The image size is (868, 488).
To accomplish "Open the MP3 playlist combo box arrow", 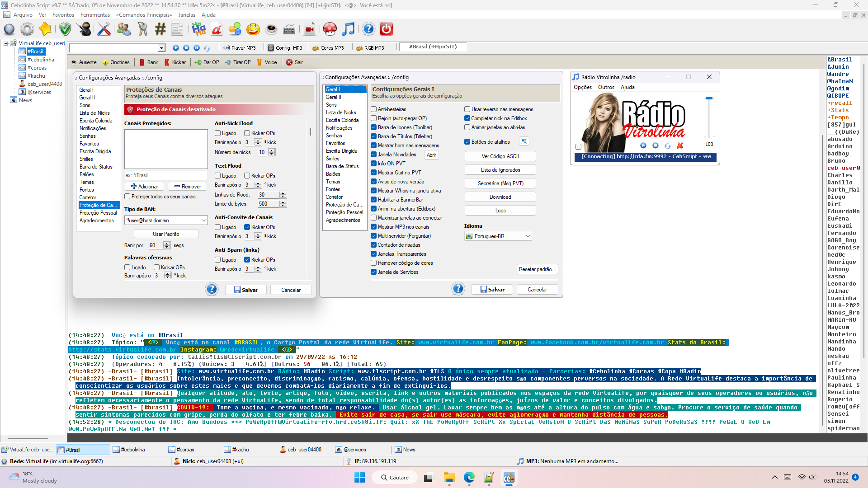I will point(161,48).
